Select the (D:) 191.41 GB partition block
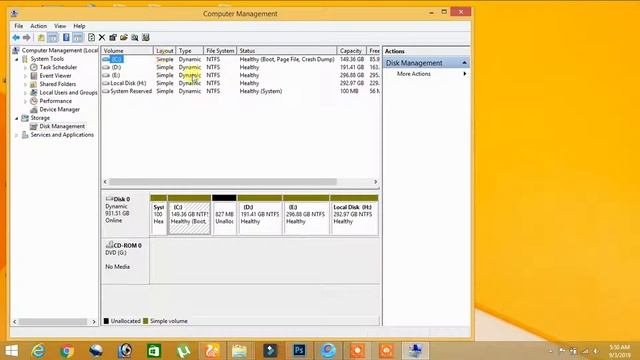This screenshot has height=360, width=640. point(260,215)
